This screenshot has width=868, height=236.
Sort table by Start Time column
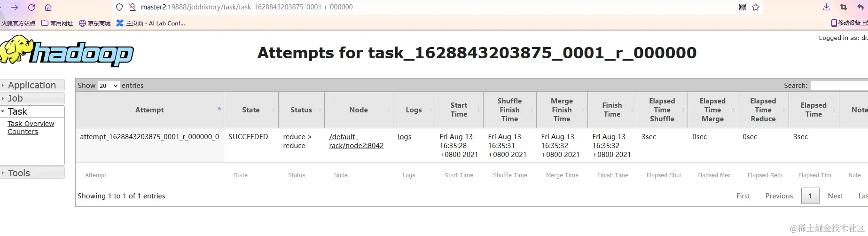(459, 110)
